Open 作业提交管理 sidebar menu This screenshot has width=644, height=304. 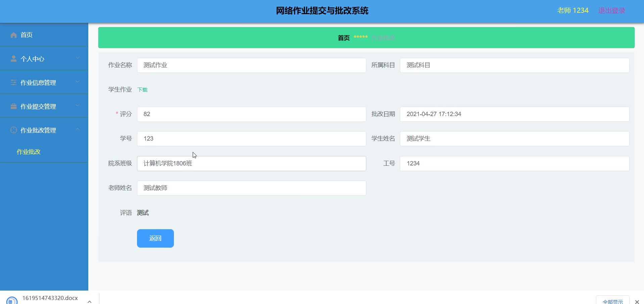pyautogui.click(x=44, y=106)
